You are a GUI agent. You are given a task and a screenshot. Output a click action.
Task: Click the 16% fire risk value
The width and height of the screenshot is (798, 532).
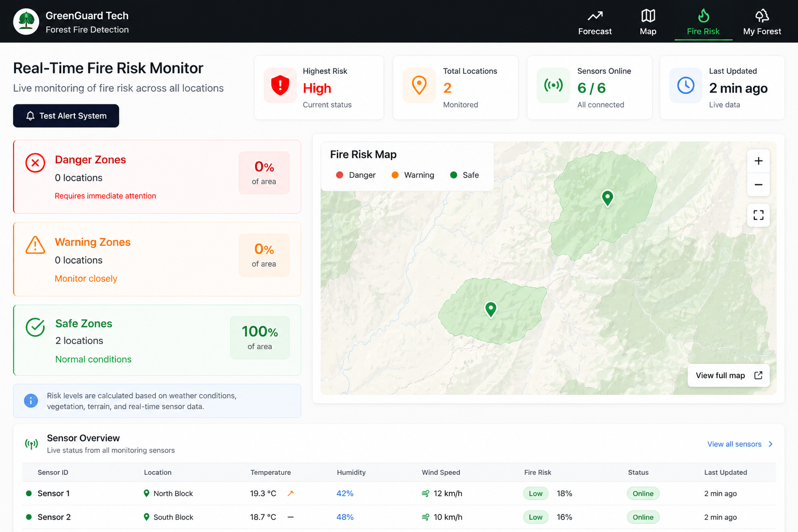565,517
